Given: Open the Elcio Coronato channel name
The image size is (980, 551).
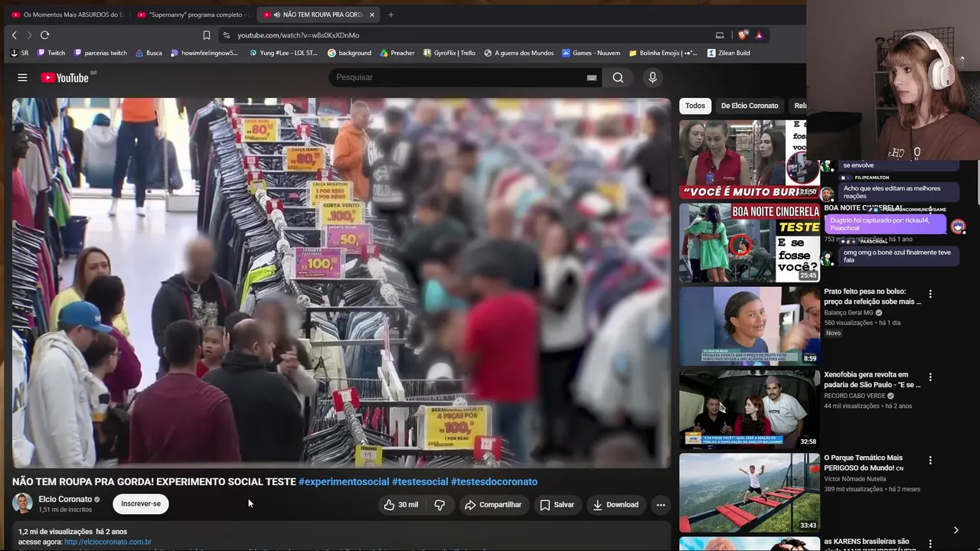Looking at the screenshot, I should [x=65, y=499].
